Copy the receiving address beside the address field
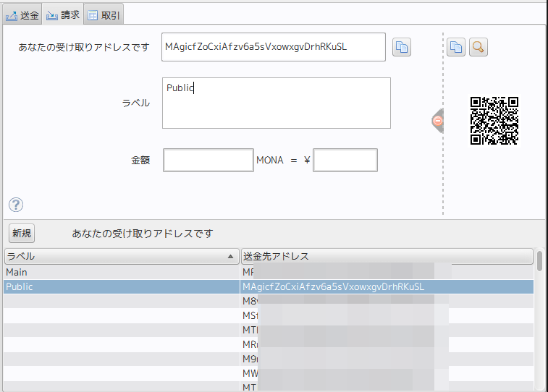This screenshot has width=548, height=392. (402, 47)
